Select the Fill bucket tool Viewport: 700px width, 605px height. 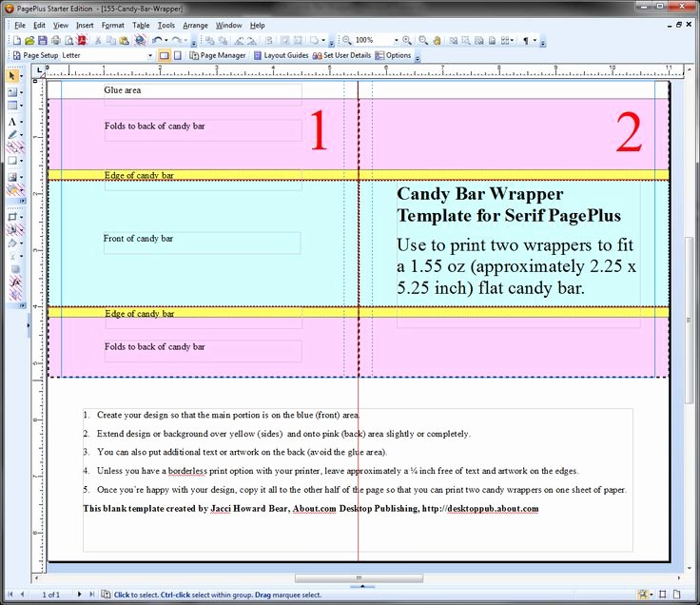point(12,244)
